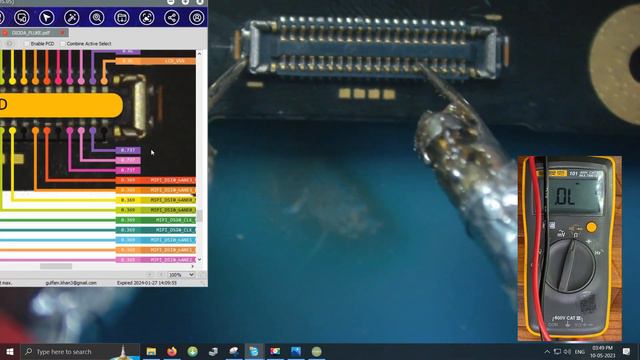Screen dimensions: 640x360
Task: Click the green download app taskbar icon
Action: coord(193,351)
